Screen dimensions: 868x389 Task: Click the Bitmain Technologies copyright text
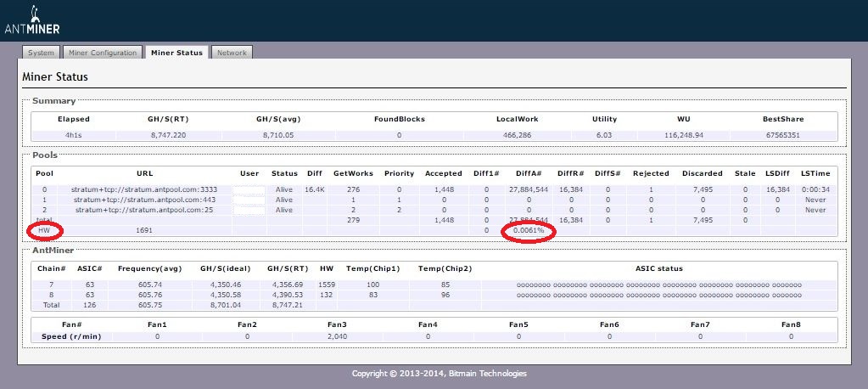click(439, 374)
